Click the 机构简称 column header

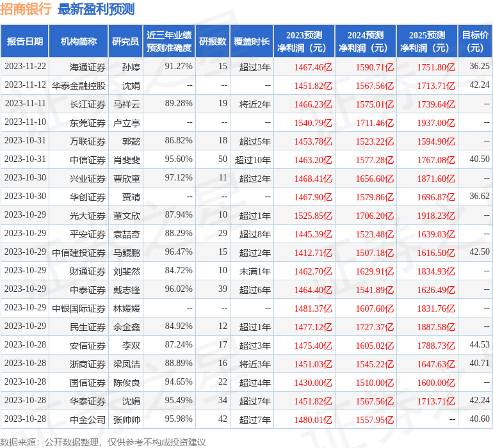click(x=79, y=41)
